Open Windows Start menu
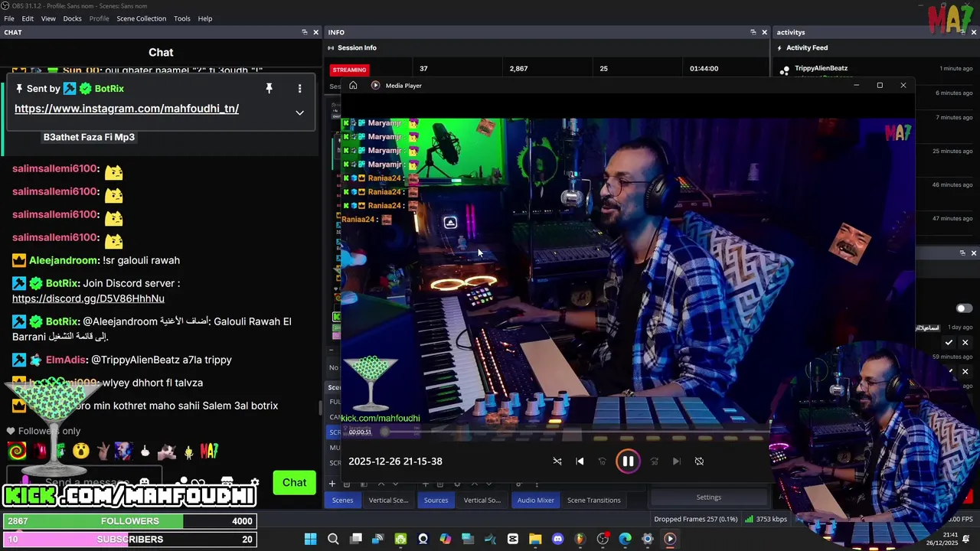The image size is (980, 551). coord(310,540)
